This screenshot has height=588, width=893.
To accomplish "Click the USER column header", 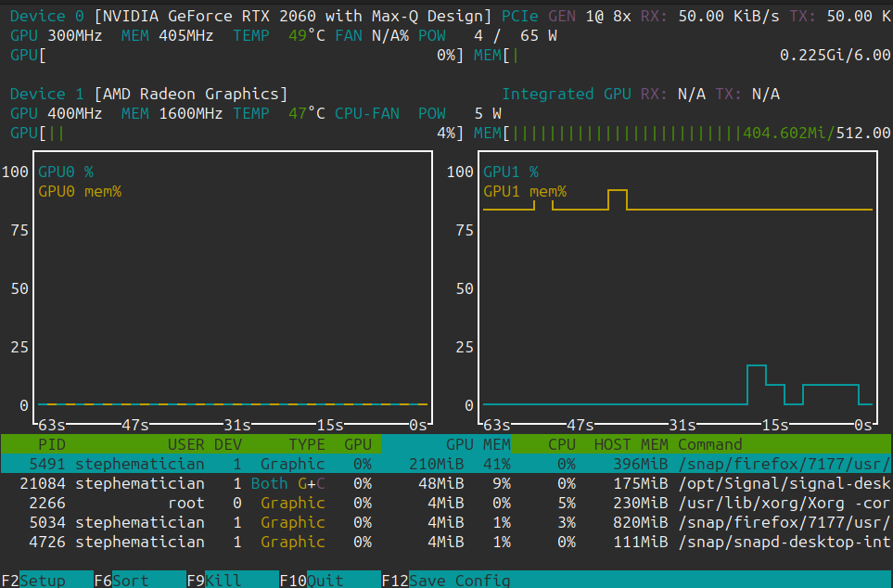I will point(185,444).
